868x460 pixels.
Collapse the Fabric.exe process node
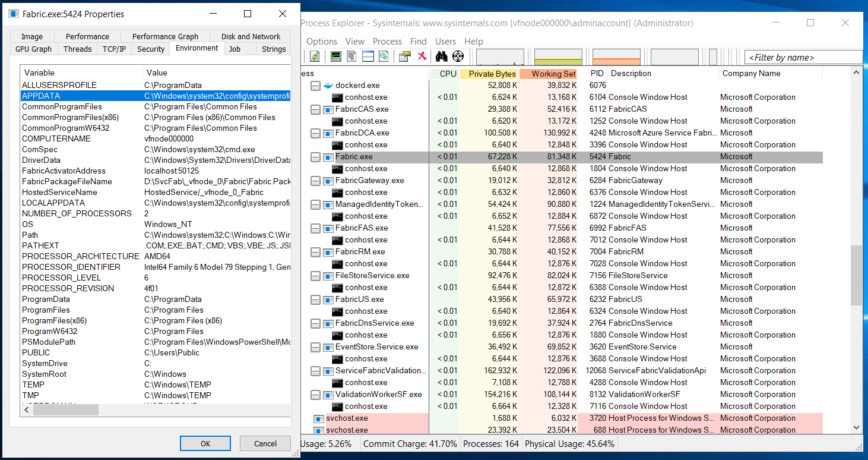pos(315,156)
